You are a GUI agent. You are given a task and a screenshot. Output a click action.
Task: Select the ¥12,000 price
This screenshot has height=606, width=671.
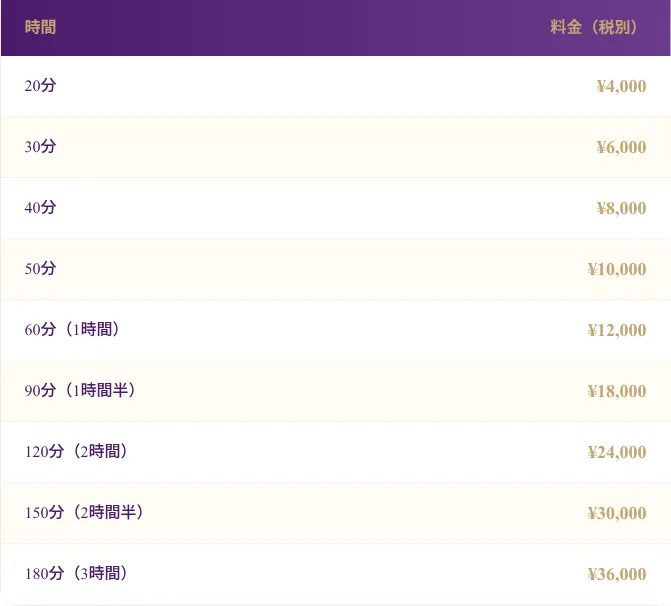[617, 330]
